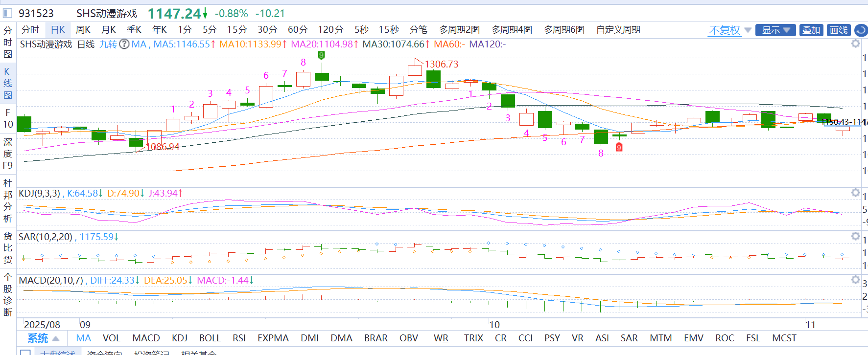Image resolution: width=868 pixels, height=355 pixels.
Task: Open 个股诊断 side tab
Action: click(8, 294)
